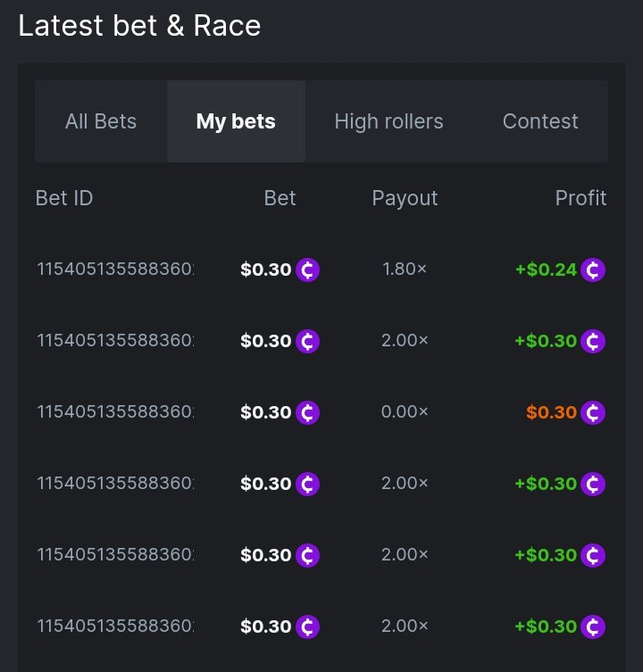This screenshot has height=672, width=643.
Task: Open the bet ID in the 0.00× row
Action: coord(115,412)
